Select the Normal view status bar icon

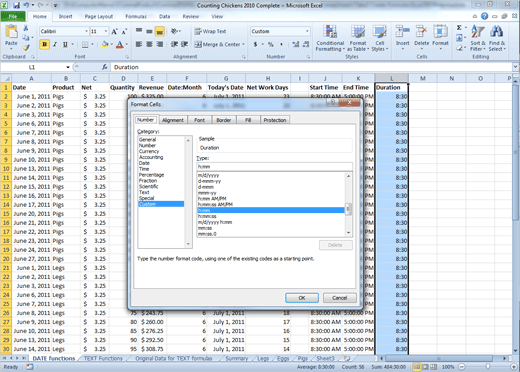(416, 367)
